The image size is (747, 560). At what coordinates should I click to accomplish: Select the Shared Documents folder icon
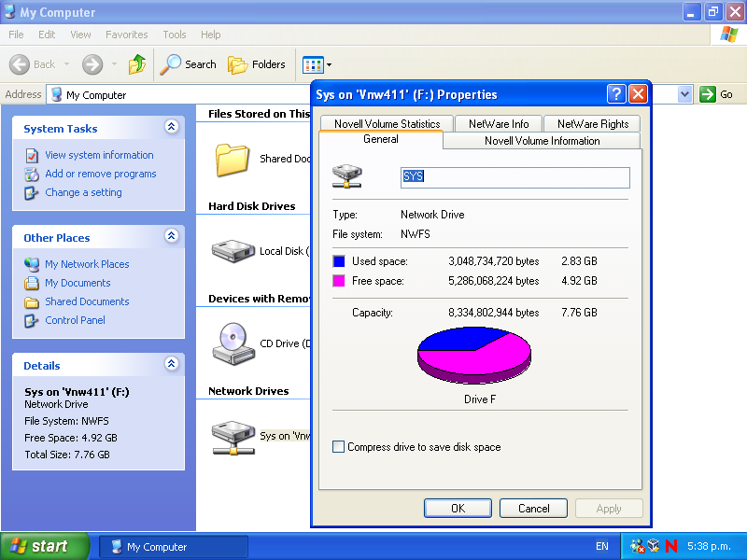point(232,160)
